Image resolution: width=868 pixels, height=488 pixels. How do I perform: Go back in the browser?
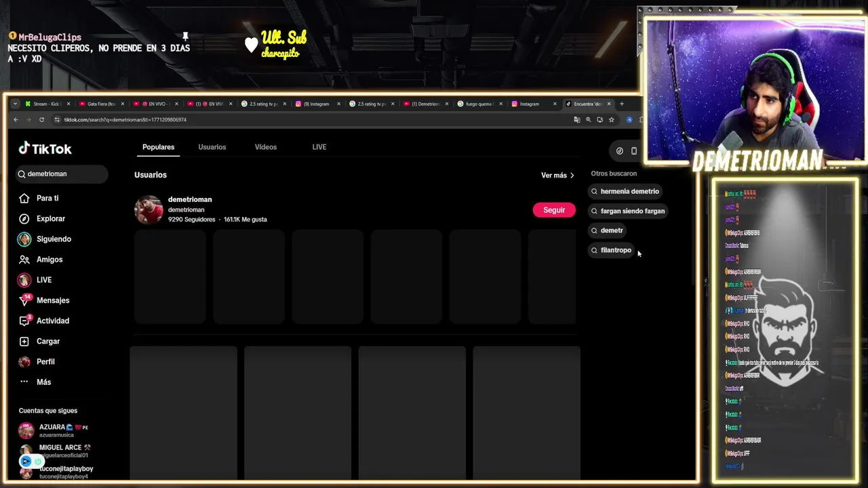coord(16,119)
